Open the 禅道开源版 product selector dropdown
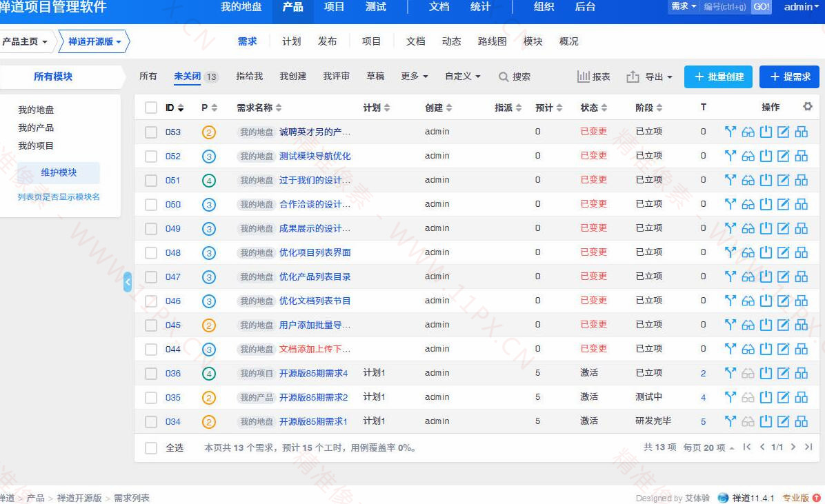Screen dimensions: 825x504 coord(95,41)
